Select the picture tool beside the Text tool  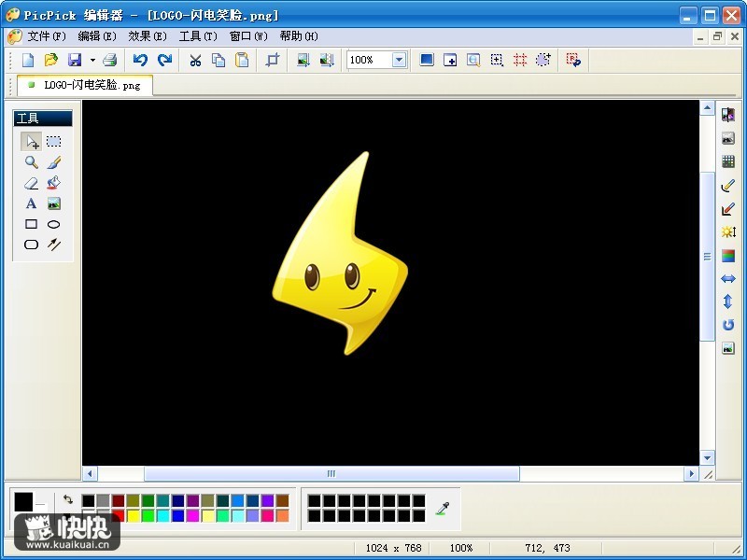tap(54, 203)
